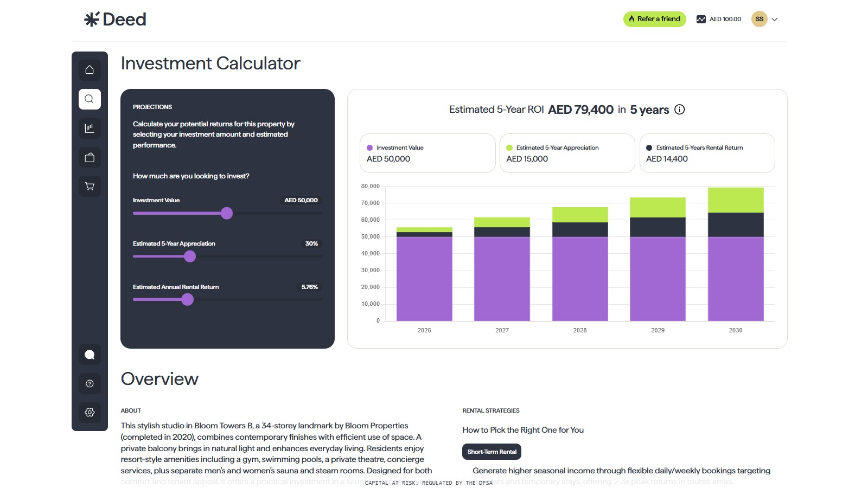Select the shopping cart icon
Screen dimensions: 868x488
coord(90,186)
